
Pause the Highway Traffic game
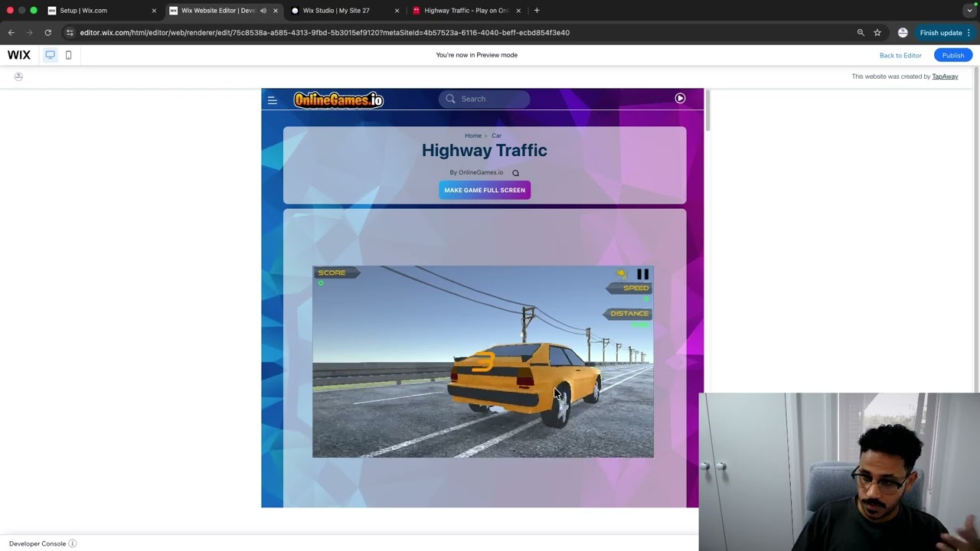[642, 274]
